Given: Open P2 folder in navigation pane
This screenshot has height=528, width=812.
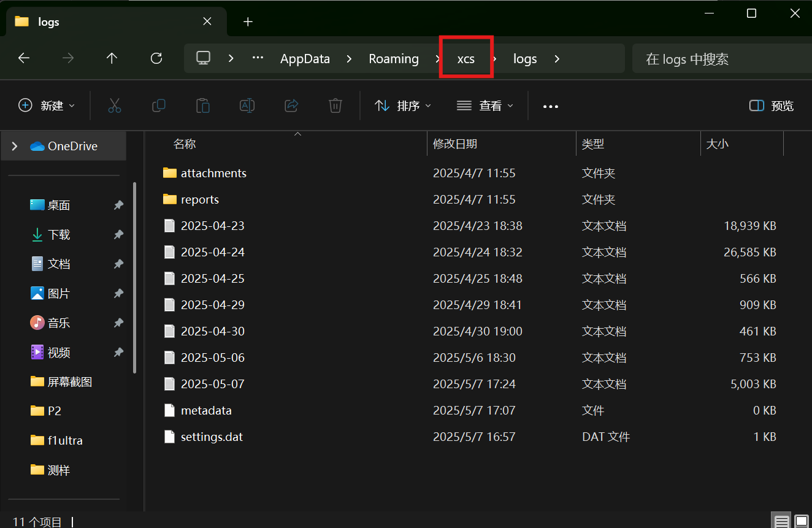Looking at the screenshot, I should pos(55,411).
